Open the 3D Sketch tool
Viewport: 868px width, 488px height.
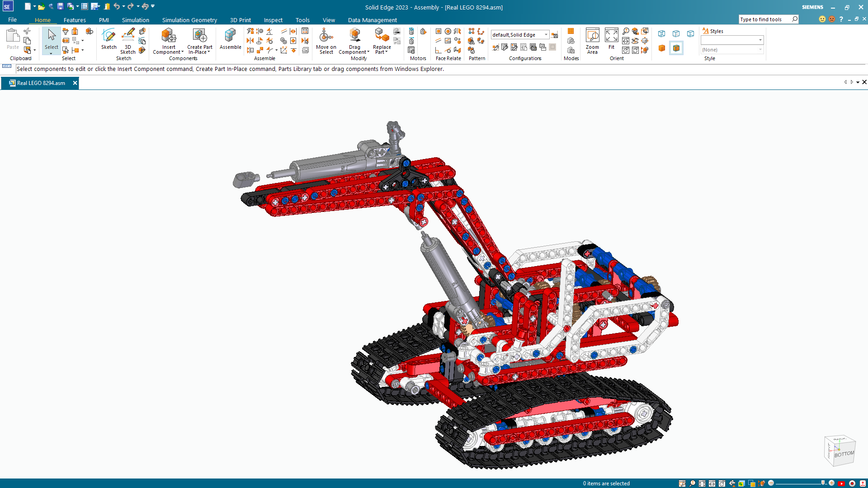(x=128, y=41)
